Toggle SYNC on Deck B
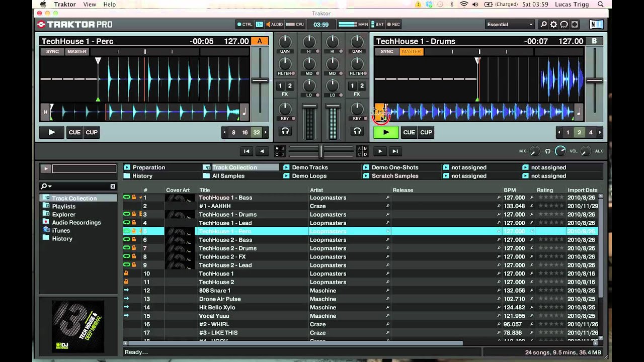 pyautogui.click(x=387, y=51)
